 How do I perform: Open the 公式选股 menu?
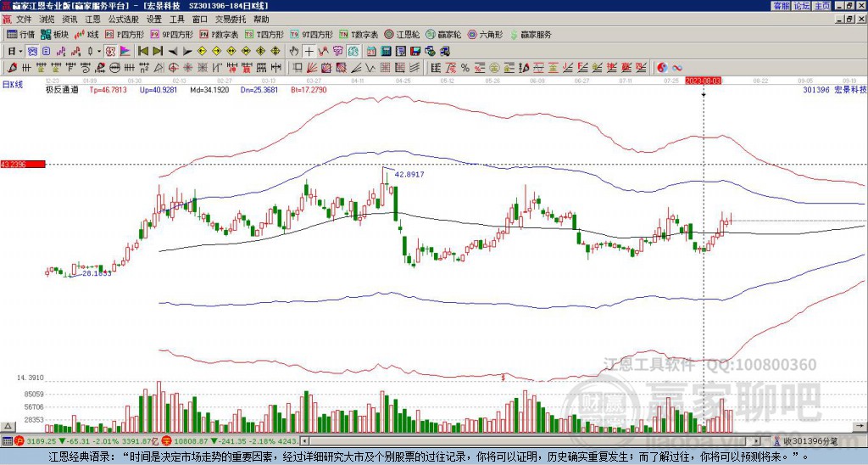123,20
